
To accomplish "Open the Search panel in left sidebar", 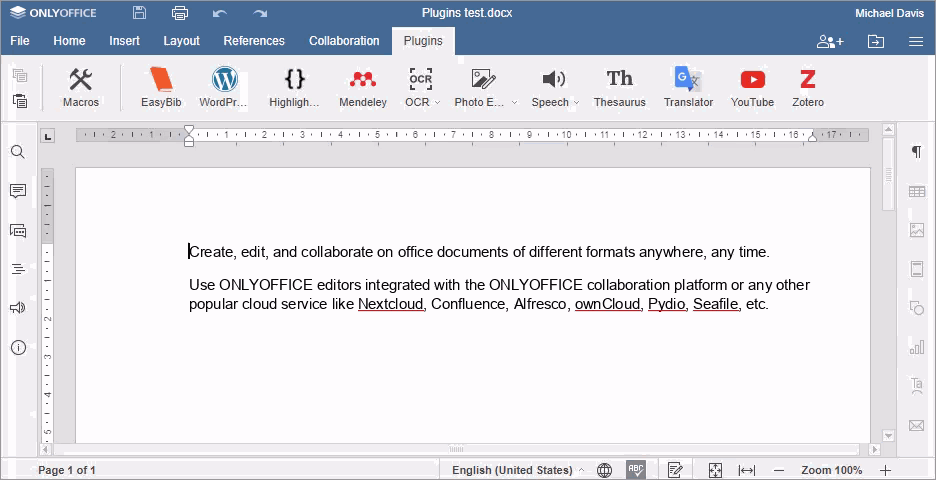I will [18, 152].
